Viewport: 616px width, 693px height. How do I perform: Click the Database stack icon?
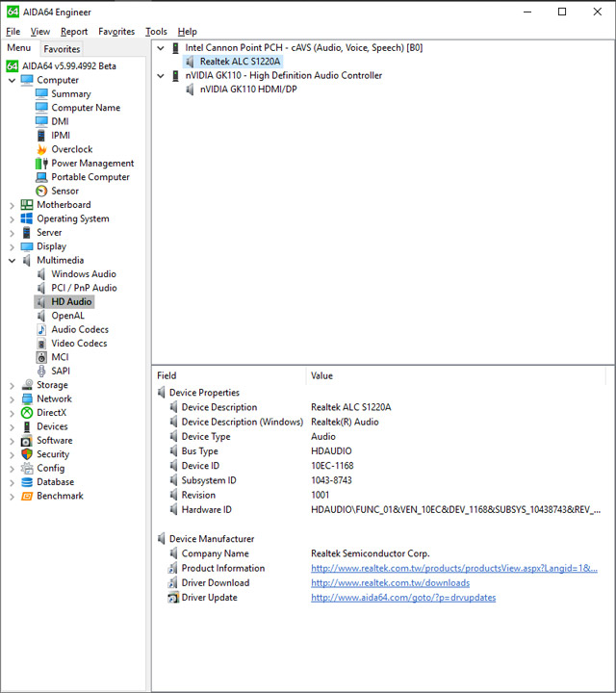[27, 482]
